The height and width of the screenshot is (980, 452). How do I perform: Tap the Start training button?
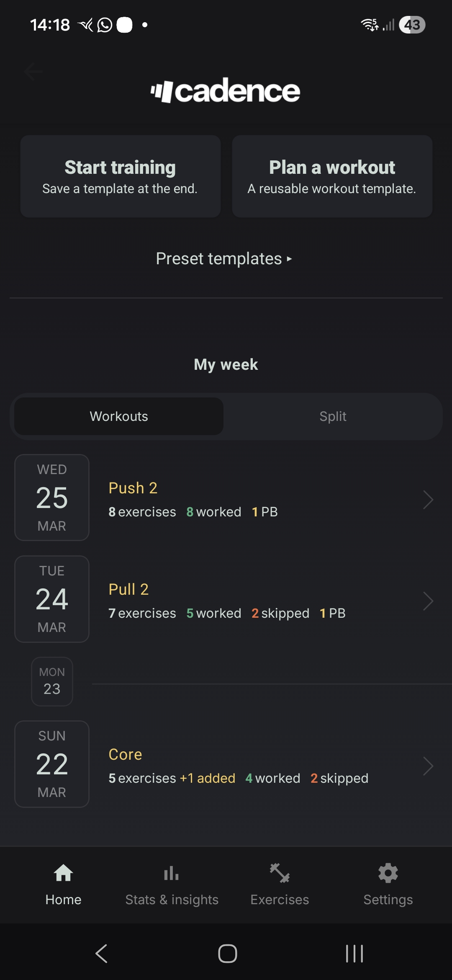click(x=120, y=176)
